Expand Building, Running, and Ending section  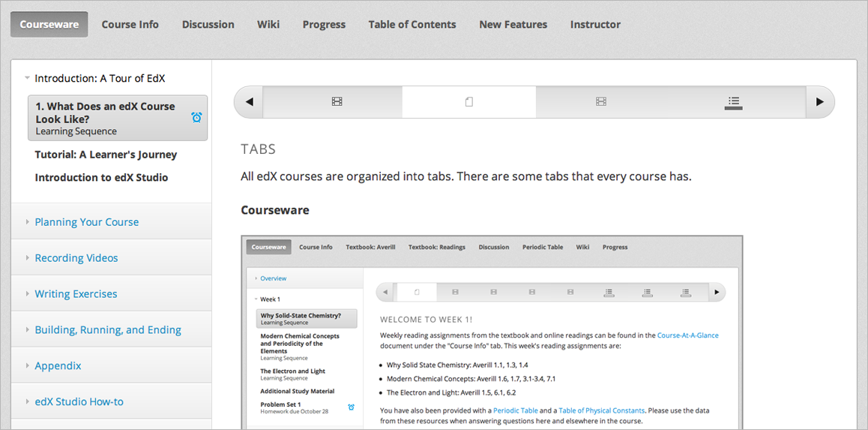pyautogui.click(x=107, y=330)
